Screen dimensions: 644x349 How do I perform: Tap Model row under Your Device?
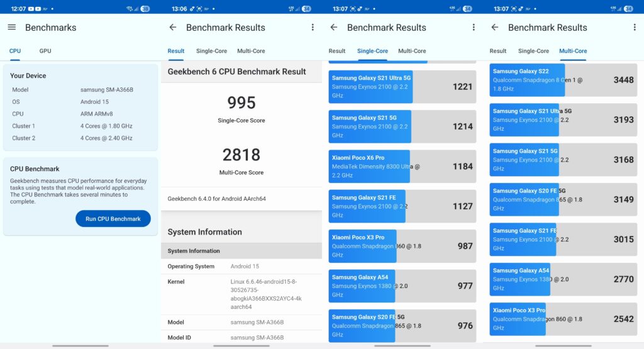80,89
